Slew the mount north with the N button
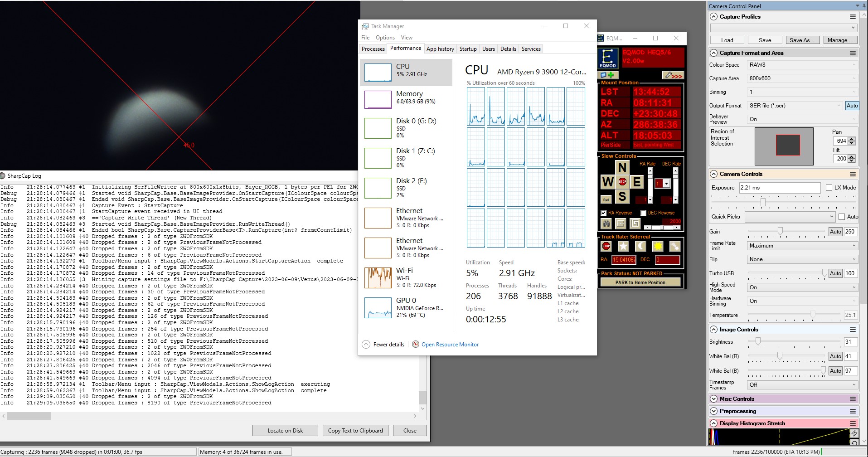This screenshot has width=868, height=457. tap(622, 167)
